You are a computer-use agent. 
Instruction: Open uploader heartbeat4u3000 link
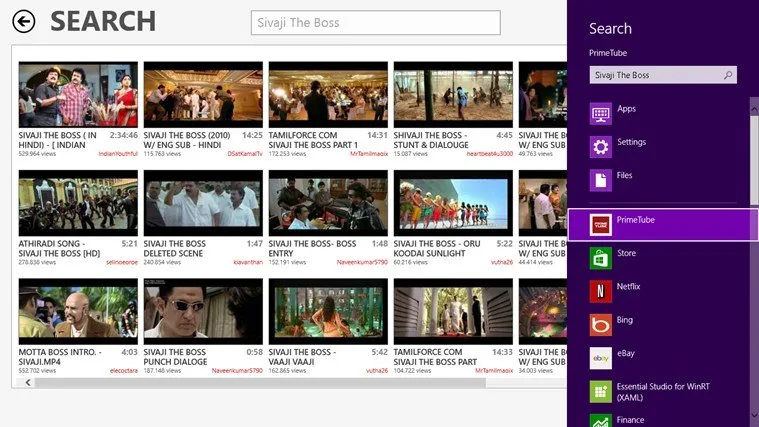pyautogui.click(x=490, y=154)
